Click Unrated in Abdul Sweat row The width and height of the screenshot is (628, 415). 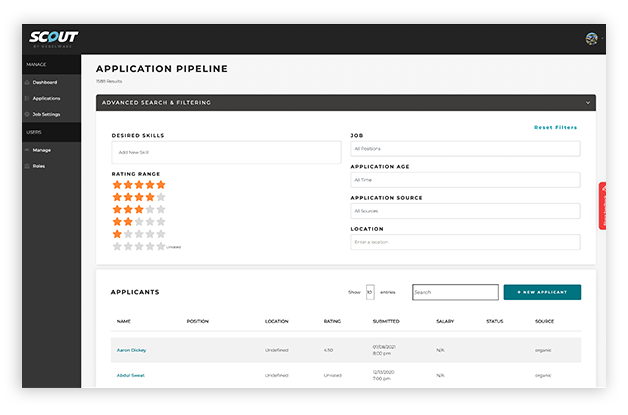click(x=333, y=375)
